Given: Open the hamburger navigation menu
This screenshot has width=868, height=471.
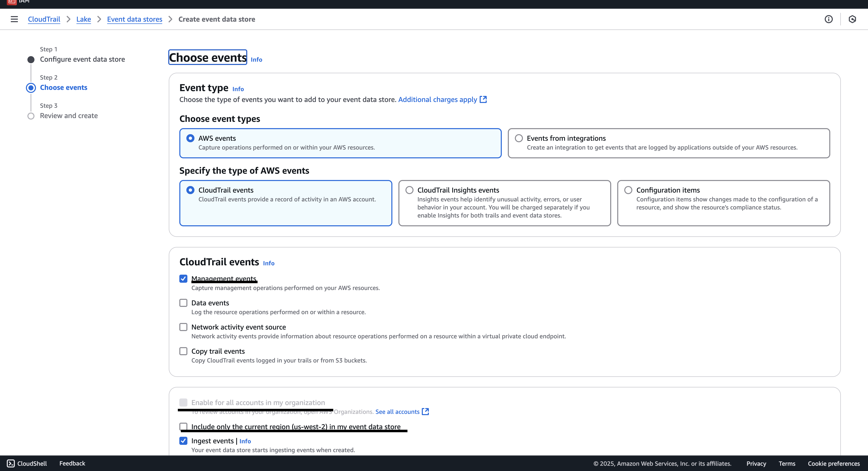Looking at the screenshot, I should point(14,19).
